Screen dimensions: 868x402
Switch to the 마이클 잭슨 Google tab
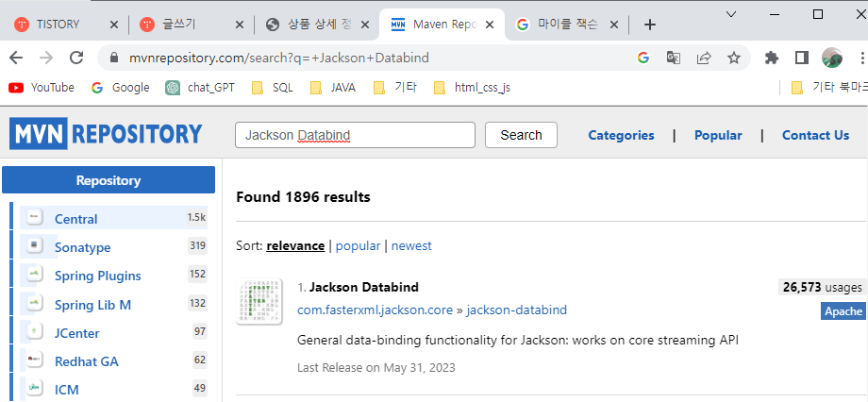[567, 25]
